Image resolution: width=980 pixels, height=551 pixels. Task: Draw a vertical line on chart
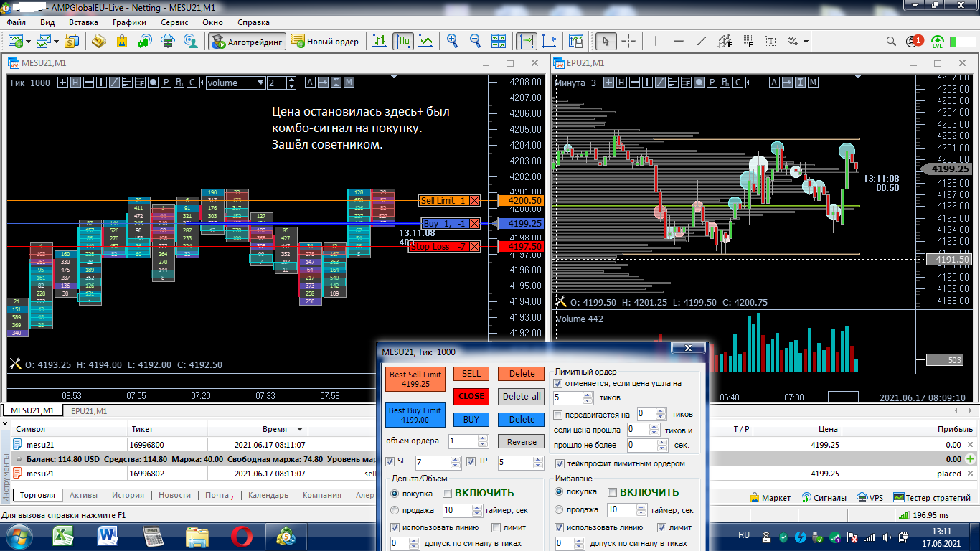tap(656, 41)
